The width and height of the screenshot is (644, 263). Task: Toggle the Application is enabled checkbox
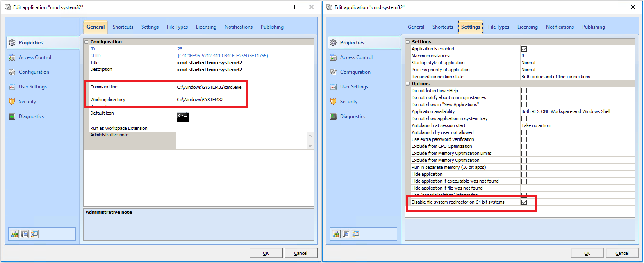[524, 49]
